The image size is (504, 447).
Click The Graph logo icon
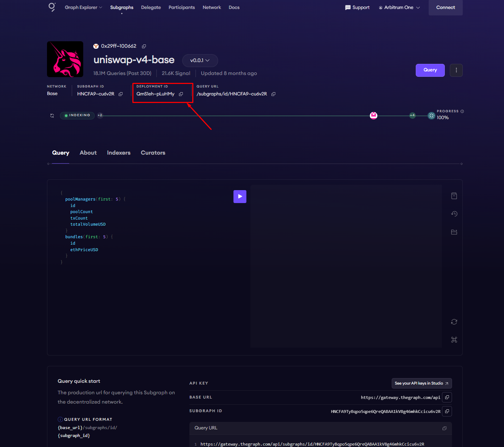[52, 7]
